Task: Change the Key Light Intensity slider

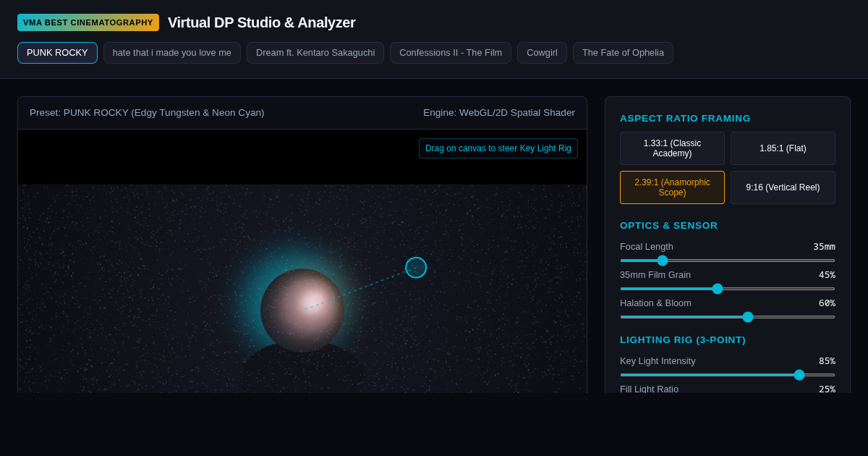Action: pos(728,375)
